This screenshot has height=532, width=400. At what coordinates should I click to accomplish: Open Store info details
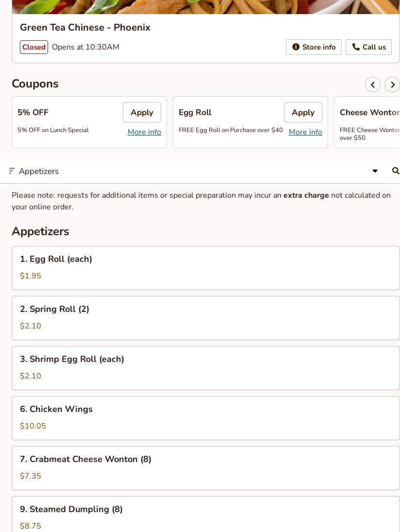point(314,47)
